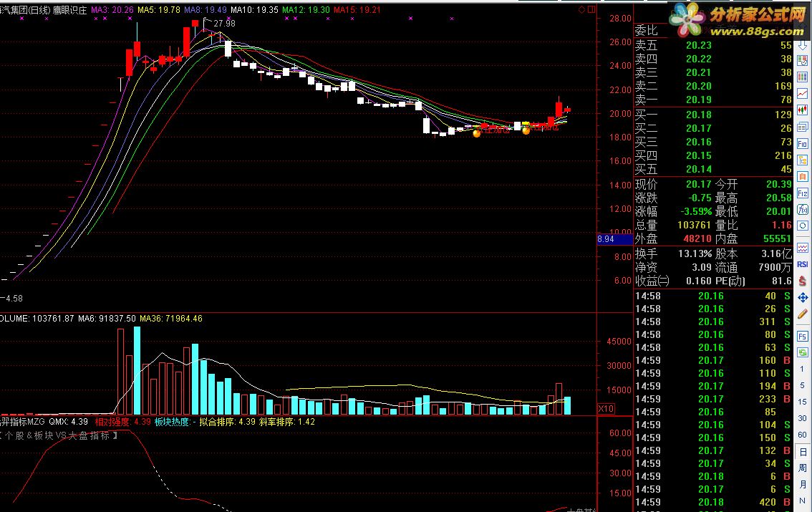Click the 27.98 high price label
Viewport: 812px width, 512px height.
[x=224, y=24]
